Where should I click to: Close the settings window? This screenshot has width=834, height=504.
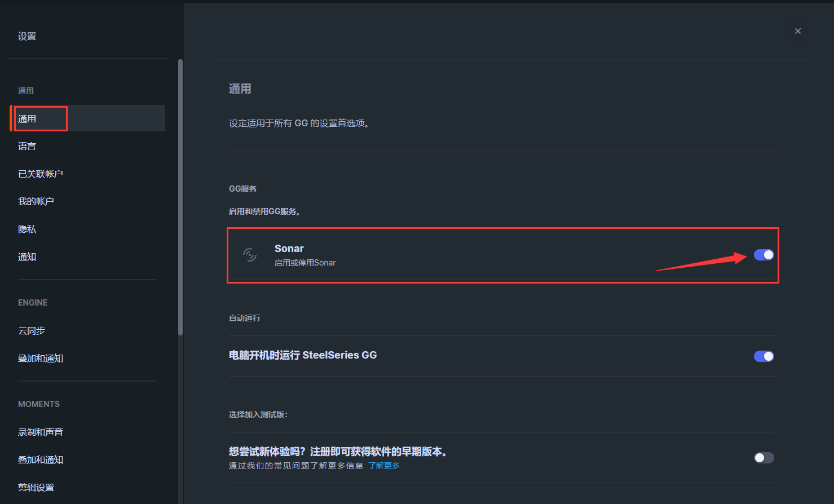point(797,31)
